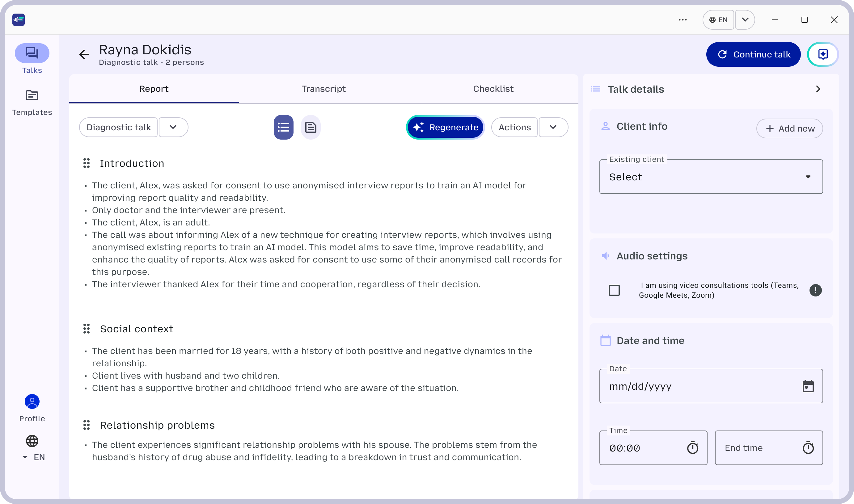The height and width of the screenshot is (504, 854).
Task: Click the sparkle bookmark icon button at top right
Action: click(x=822, y=54)
